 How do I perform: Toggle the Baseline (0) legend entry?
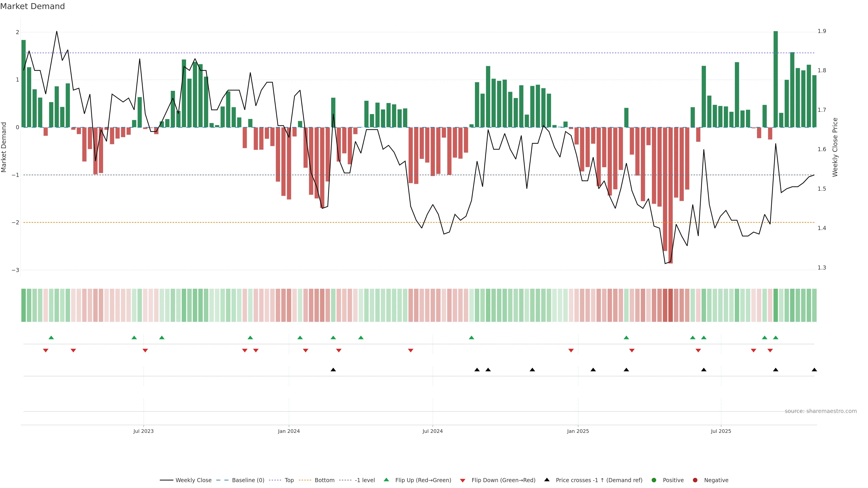pyautogui.click(x=248, y=480)
